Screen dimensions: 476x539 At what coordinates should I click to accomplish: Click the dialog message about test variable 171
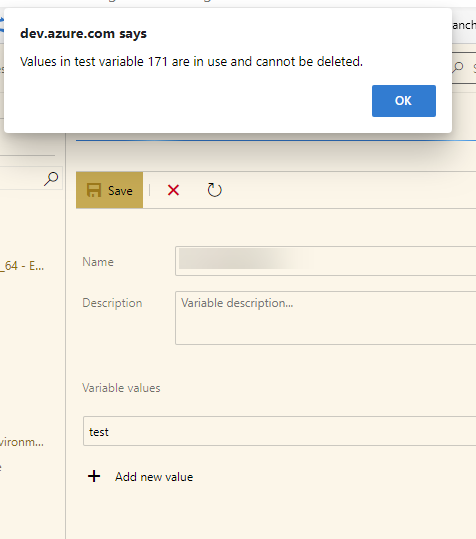point(191,62)
